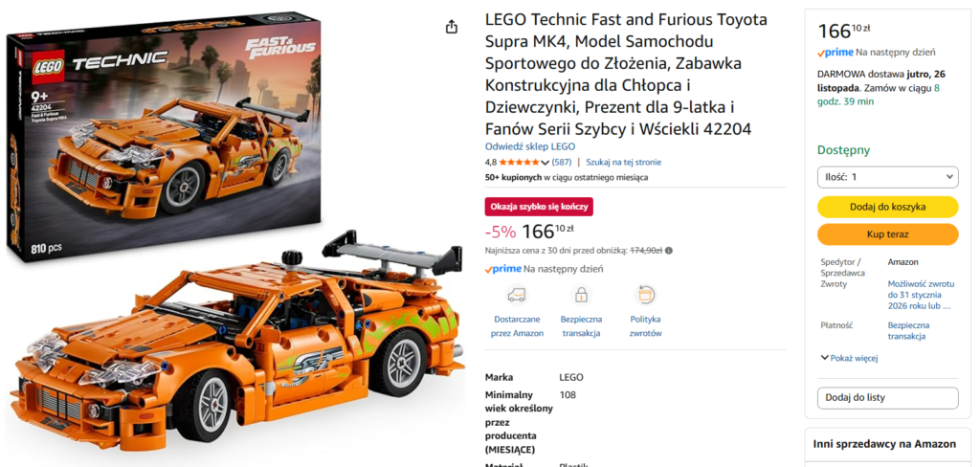Click the prime logo in the buy box
980x467 pixels.
coord(835,53)
